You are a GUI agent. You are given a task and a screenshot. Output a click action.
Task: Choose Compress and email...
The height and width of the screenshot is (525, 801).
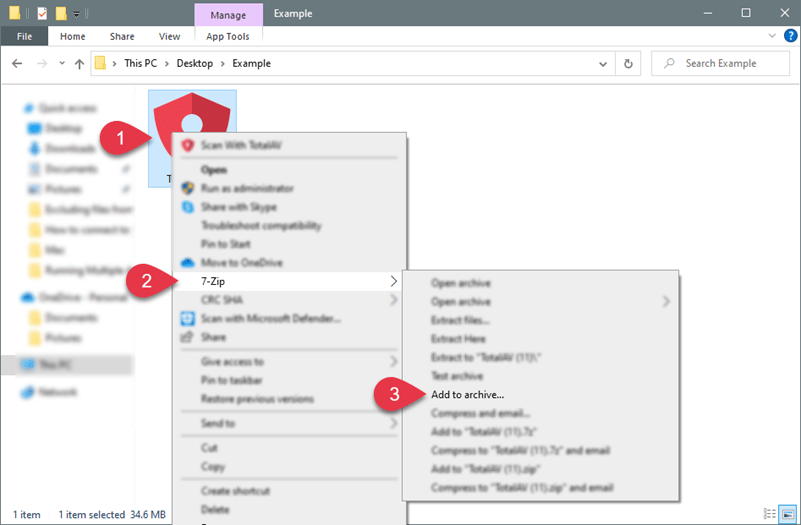pyautogui.click(x=540, y=413)
